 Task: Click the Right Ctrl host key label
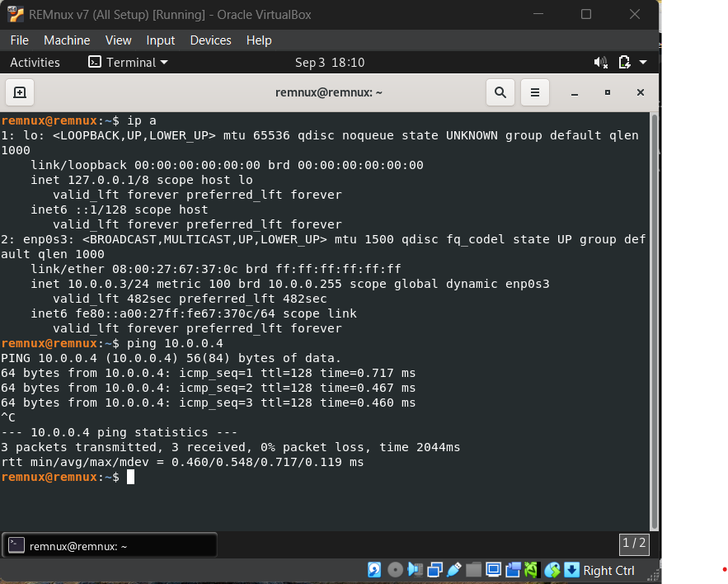click(608, 571)
